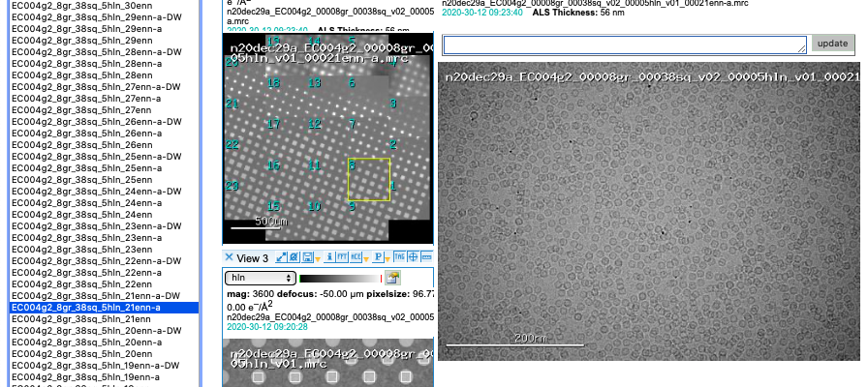Select EC004g2_8gr_38sq_5hln_20enn-a
The width and height of the screenshot is (868, 387).
(x=104, y=342)
